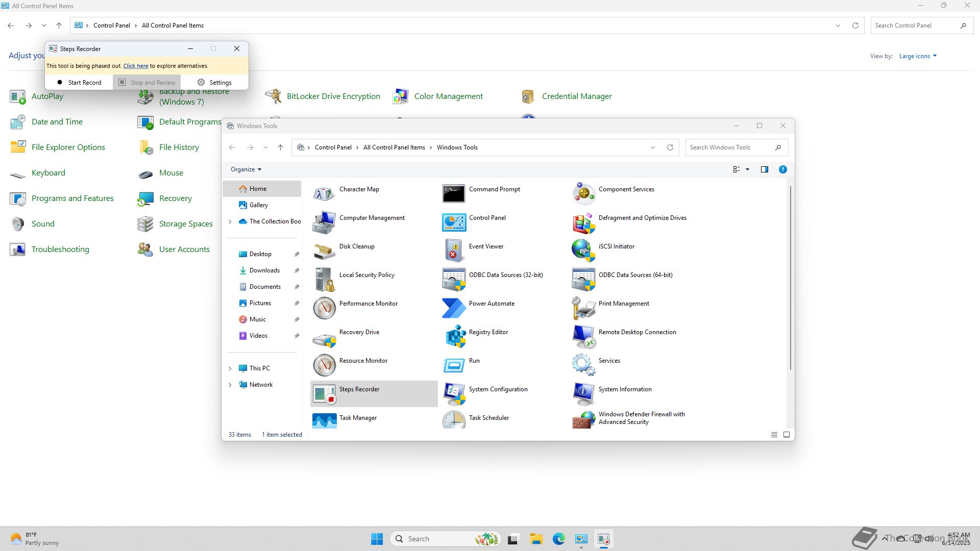Open the Defragment and Optimize Drives icon
Image resolution: width=980 pixels, height=551 pixels.
point(583,222)
